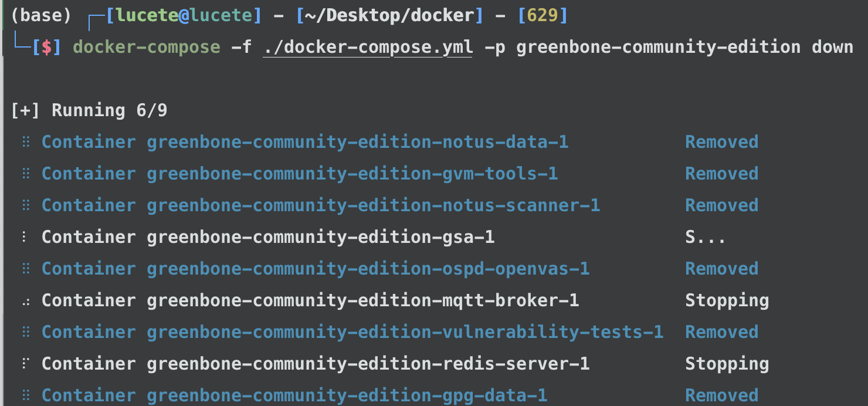The image size is (868, 406).
Task: Click the notus-scanner-1 container name
Action: tap(373, 205)
